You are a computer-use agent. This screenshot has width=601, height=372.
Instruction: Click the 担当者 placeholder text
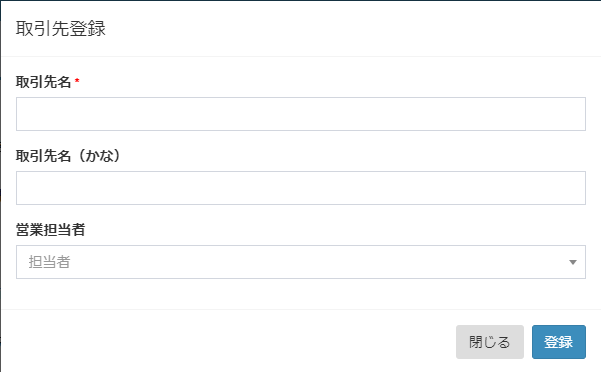pyautogui.click(x=49, y=262)
